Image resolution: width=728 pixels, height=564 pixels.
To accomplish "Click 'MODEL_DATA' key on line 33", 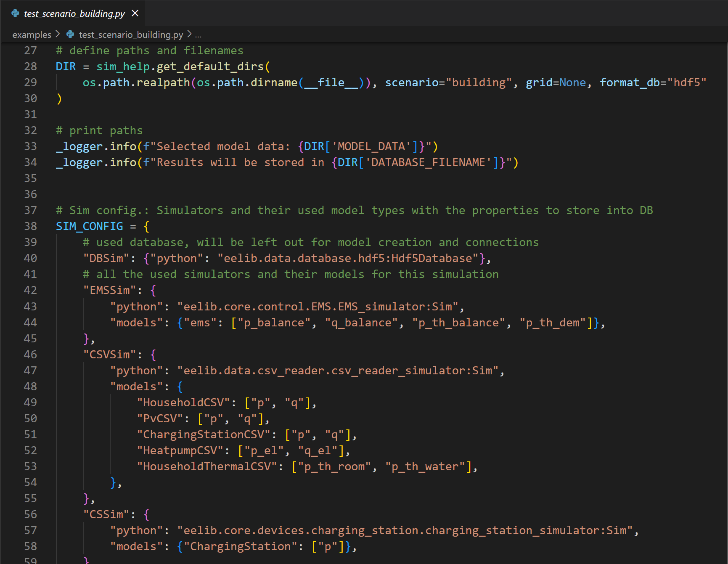I will 371,146.
